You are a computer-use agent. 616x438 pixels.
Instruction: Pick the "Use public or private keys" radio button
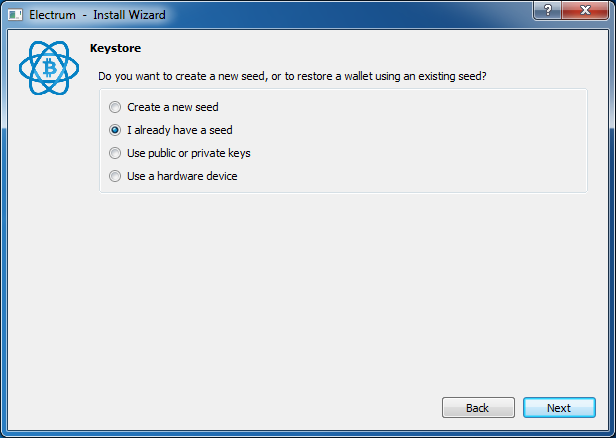coord(115,153)
